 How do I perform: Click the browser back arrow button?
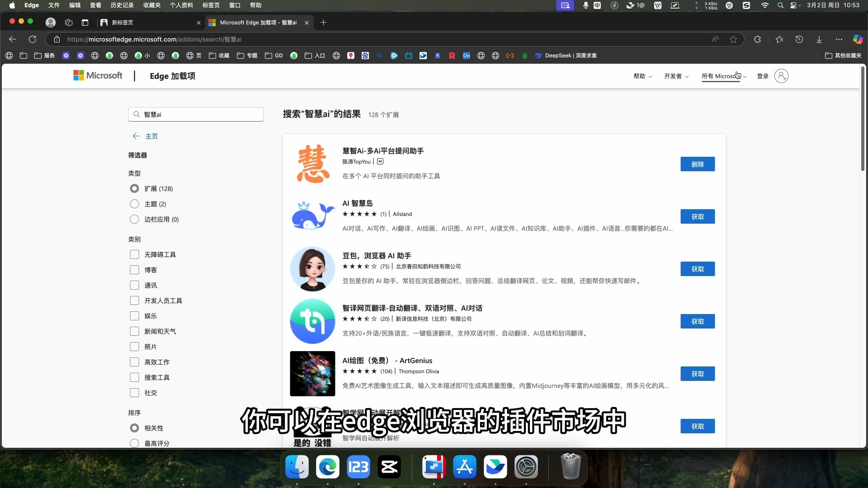tap(13, 39)
